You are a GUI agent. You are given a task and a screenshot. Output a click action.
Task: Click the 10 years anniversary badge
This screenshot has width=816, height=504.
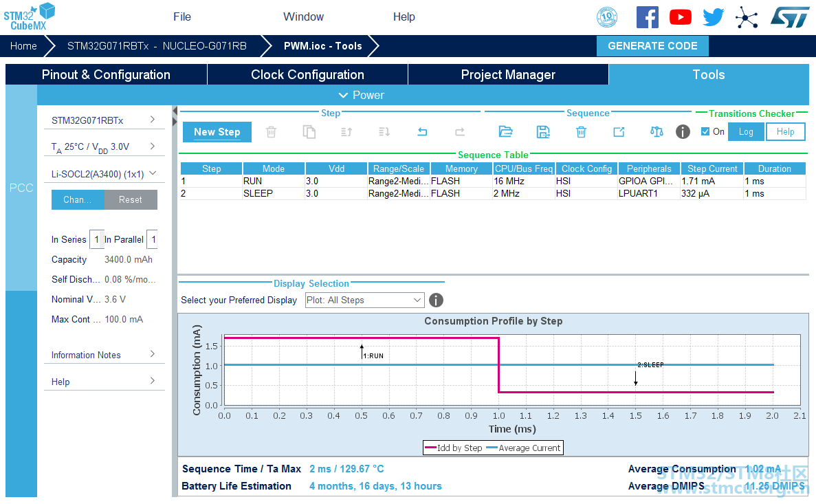click(607, 17)
